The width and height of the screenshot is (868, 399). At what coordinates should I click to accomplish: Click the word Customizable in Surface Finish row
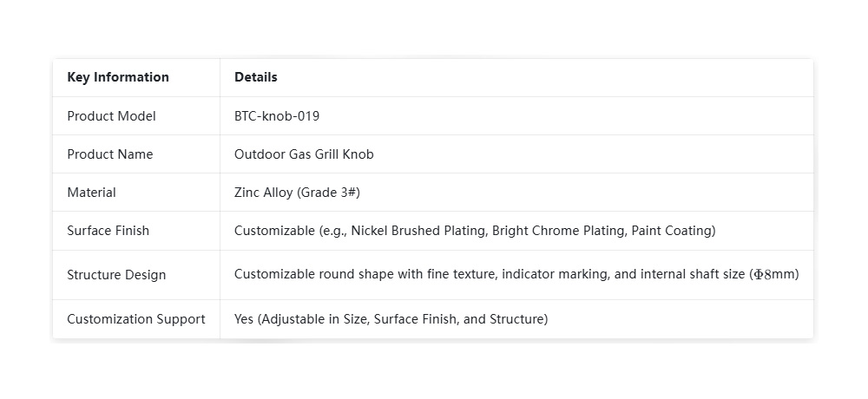270,231
